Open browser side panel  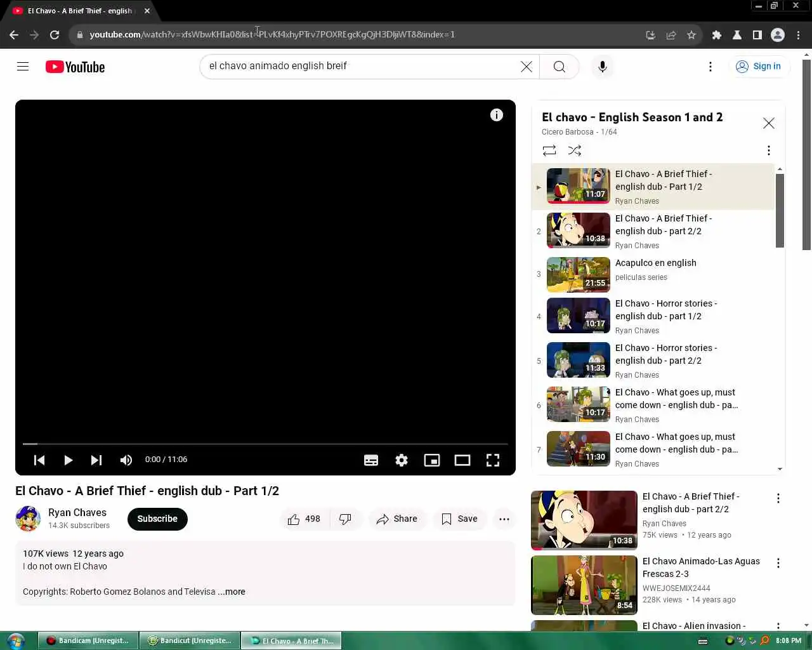pyautogui.click(x=757, y=35)
